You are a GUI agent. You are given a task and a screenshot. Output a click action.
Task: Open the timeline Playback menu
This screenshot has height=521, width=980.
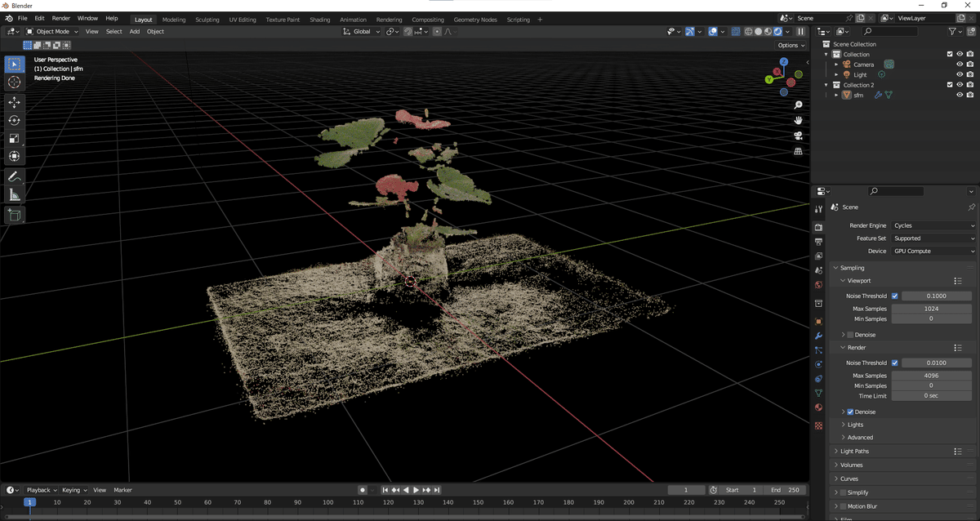coord(41,490)
